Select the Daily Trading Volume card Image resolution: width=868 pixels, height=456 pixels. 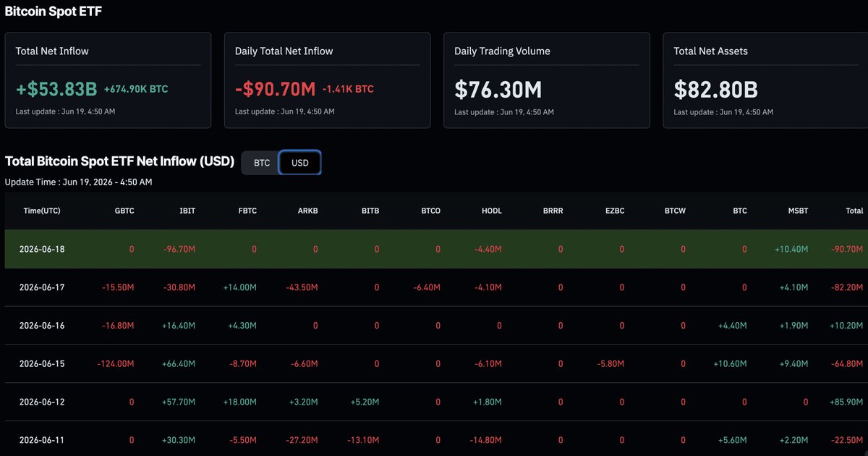pos(547,80)
